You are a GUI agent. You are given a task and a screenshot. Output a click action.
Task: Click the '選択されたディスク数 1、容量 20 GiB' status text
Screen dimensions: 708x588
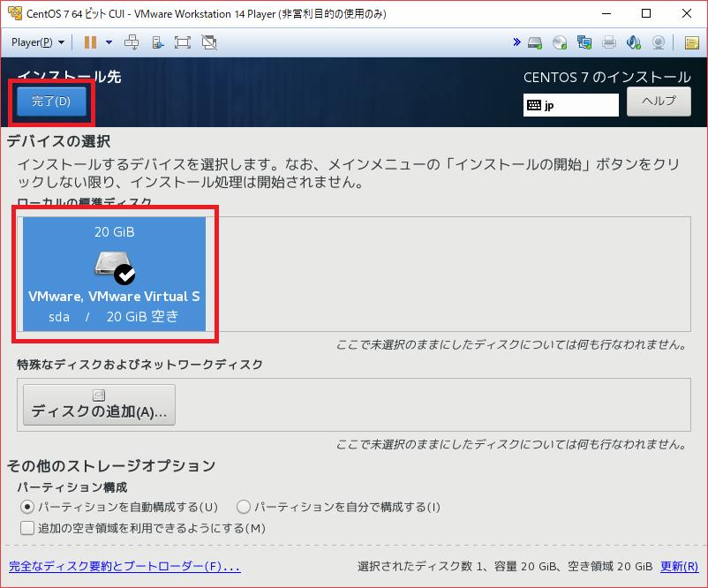pos(457,566)
